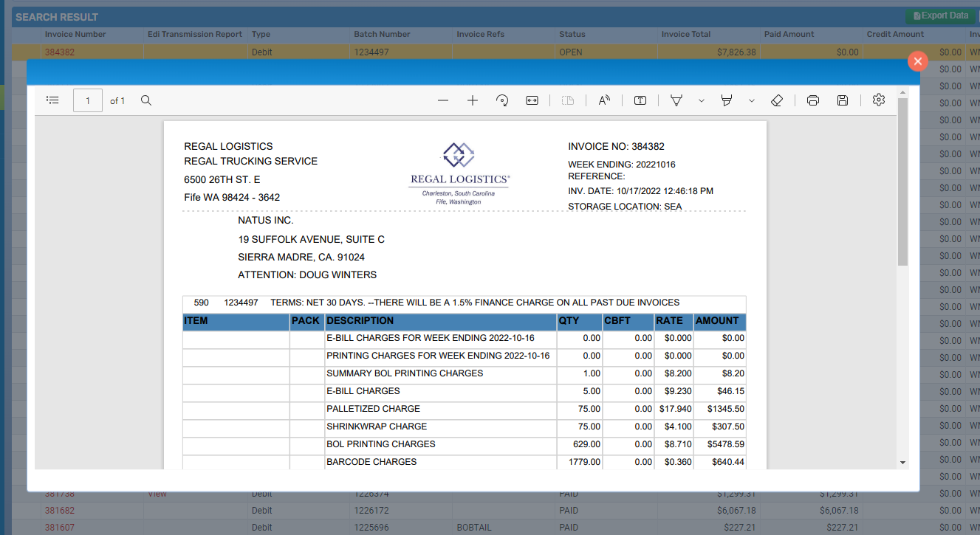Sort by Invoice Number column header

75,34
